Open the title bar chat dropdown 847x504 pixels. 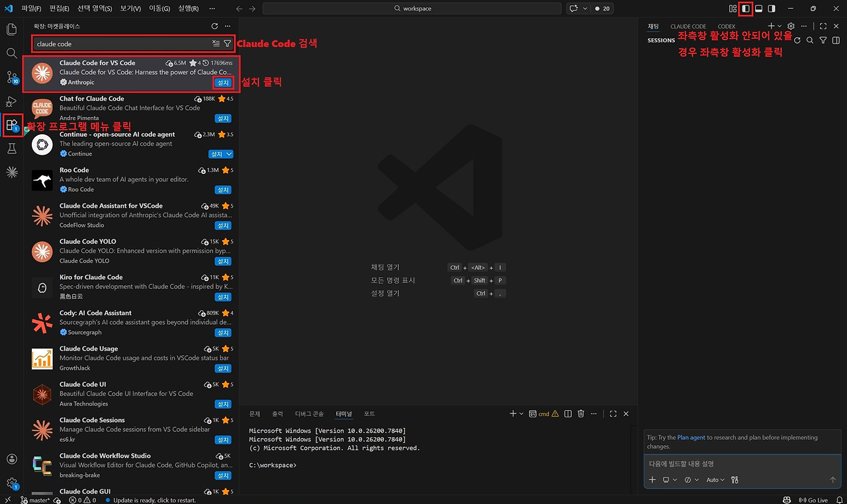pyautogui.click(x=585, y=9)
